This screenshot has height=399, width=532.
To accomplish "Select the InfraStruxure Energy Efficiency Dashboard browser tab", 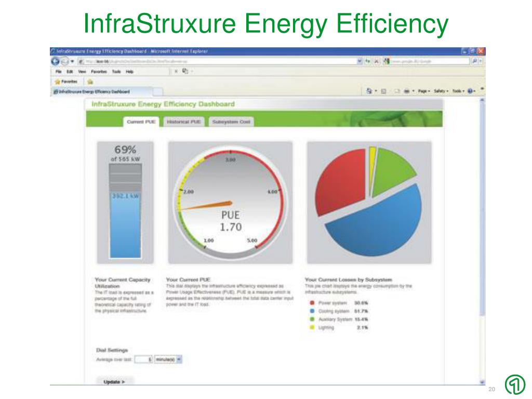I will point(102,91).
